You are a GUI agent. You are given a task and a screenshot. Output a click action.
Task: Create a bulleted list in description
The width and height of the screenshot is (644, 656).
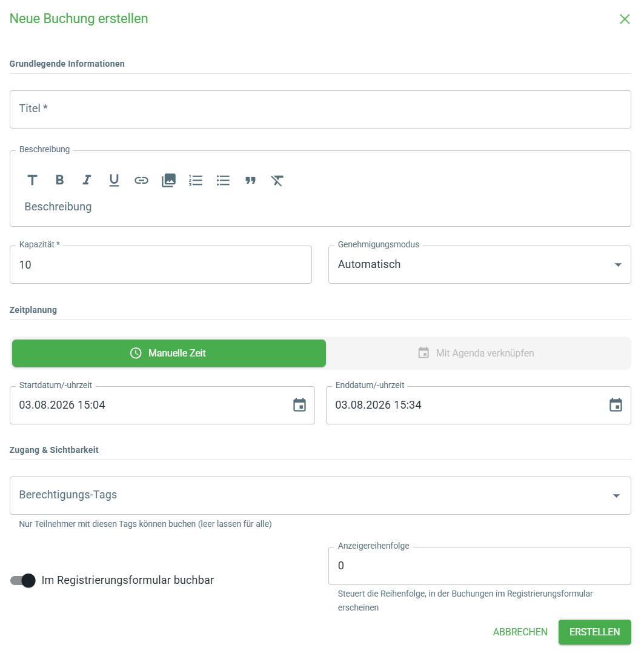tap(223, 180)
